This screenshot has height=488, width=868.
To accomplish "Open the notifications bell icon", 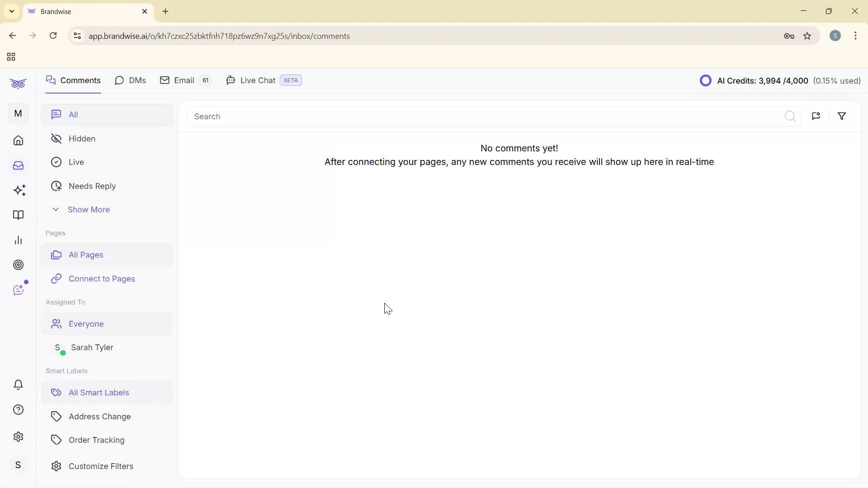I will point(18,385).
